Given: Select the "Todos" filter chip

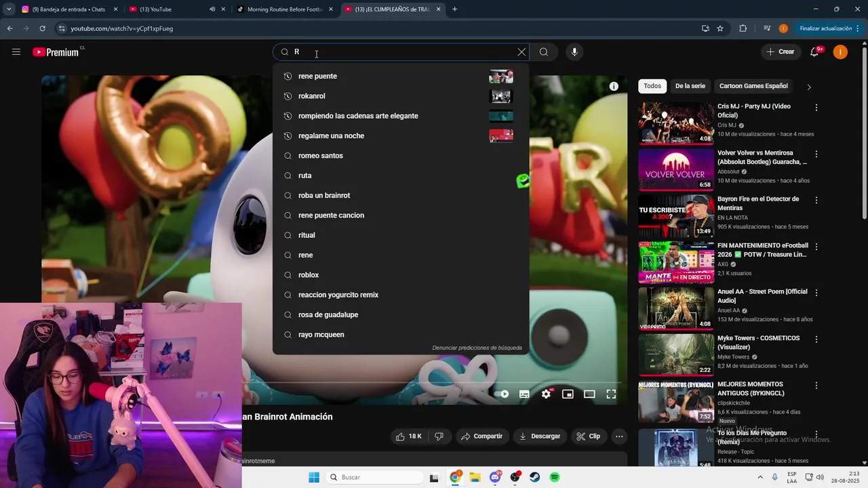Looking at the screenshot, I should pos(652,86).
